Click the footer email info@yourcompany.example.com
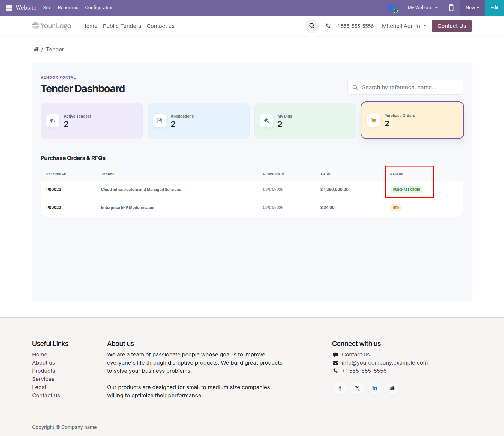 tap(385, 363)
